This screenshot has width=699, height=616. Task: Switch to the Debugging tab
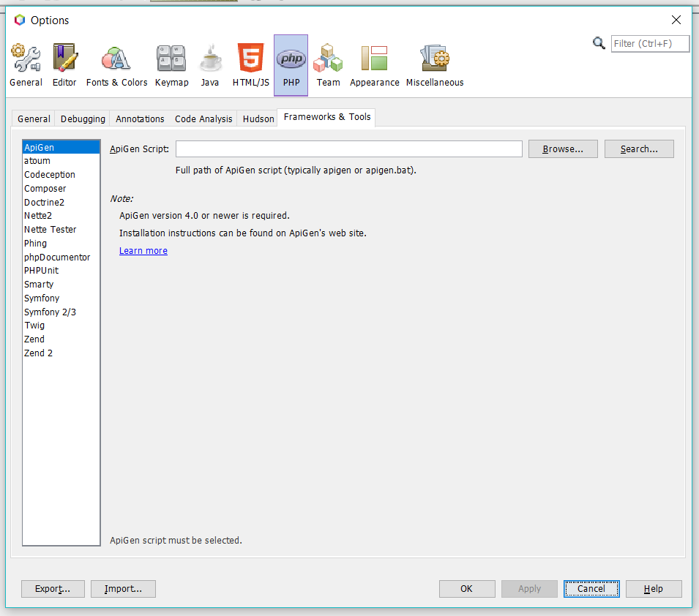pos(83,119)
